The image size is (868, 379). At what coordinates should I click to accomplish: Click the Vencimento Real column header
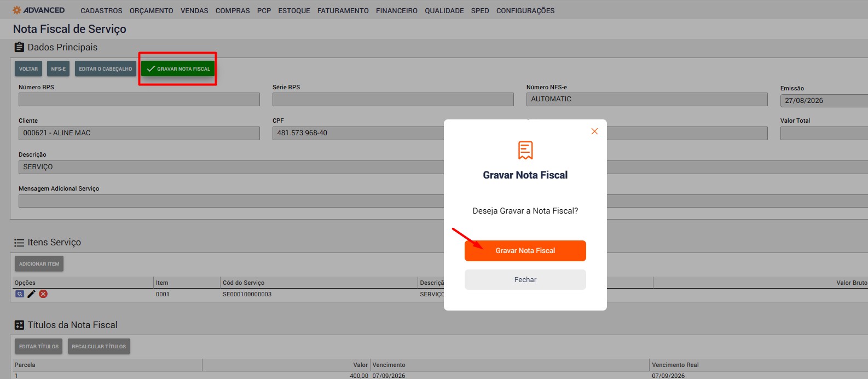(675, 365)
